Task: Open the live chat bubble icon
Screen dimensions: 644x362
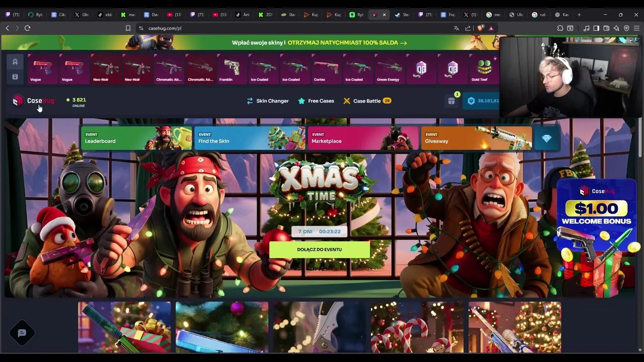Action: pos(22,333)
